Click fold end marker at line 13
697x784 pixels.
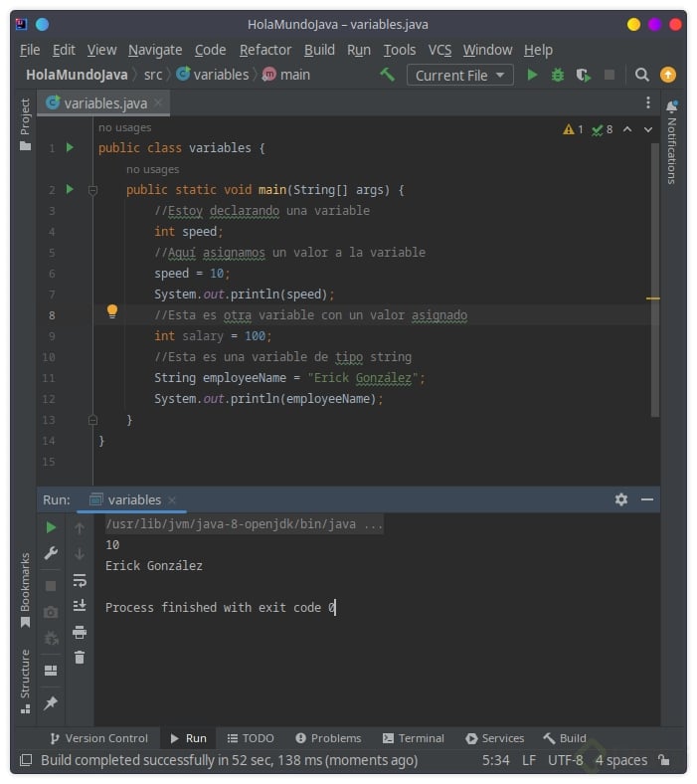coord(92,420)
